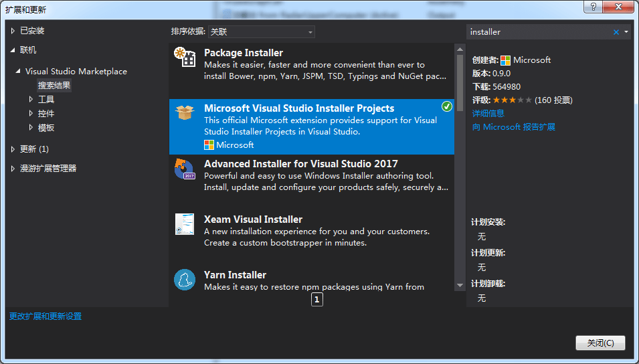Select the Package Installer title

pos(244,53)
